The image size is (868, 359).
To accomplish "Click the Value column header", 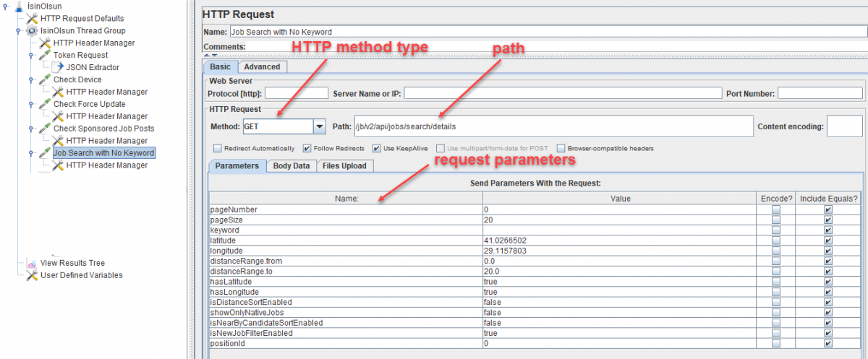I will (x=620, y=199).
